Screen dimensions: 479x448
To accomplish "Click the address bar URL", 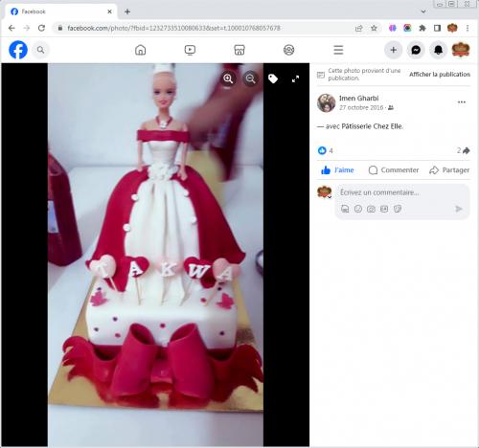I will (x=173, y=28).
